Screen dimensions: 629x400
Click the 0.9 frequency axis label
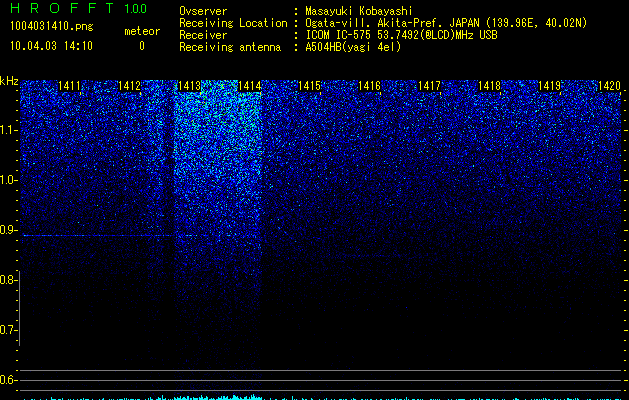pyautogui.click(x=9, y=230)
